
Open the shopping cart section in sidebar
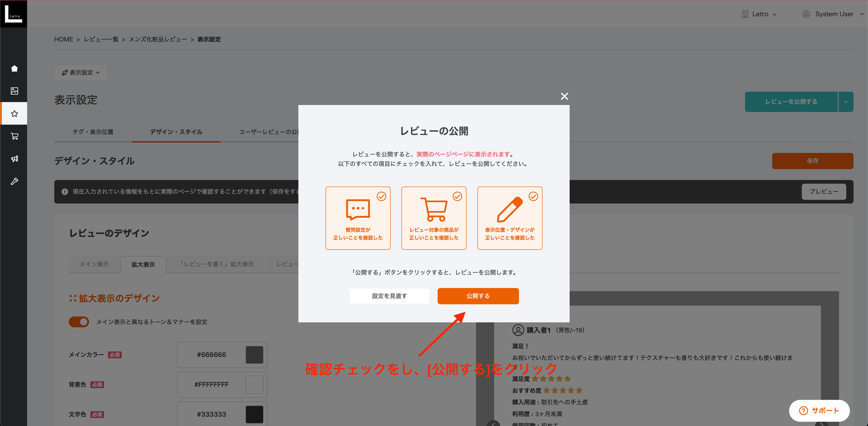14,136
